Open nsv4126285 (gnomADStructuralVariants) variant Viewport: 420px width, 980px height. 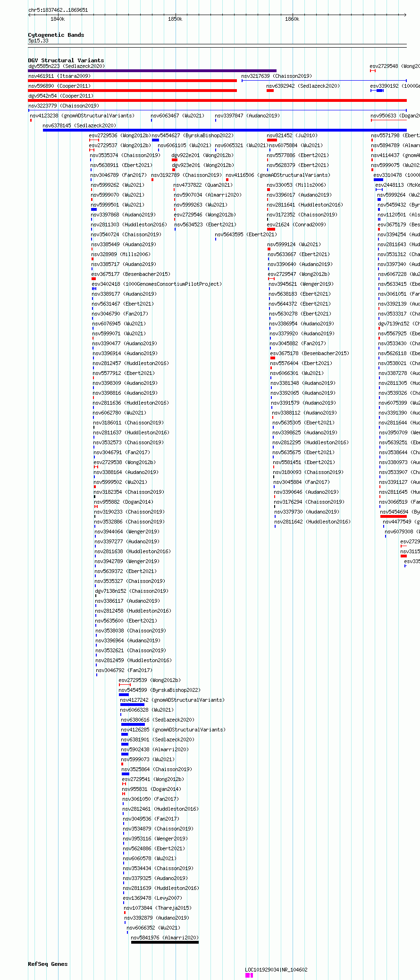[x=173, y=730]
